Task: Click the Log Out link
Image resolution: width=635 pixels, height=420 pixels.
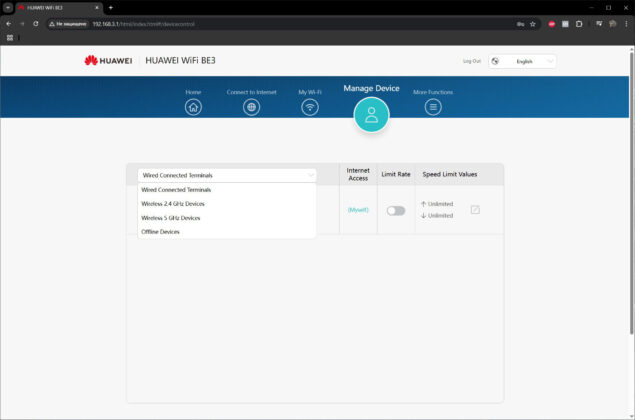Action: (472, 61)
